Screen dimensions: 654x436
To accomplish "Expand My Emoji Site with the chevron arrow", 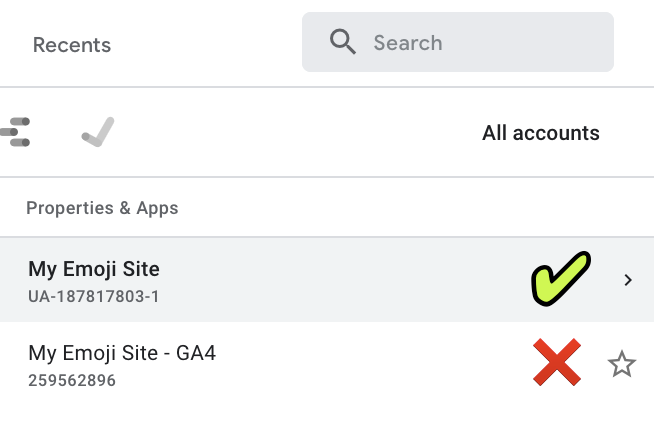I will pos(628,280).
